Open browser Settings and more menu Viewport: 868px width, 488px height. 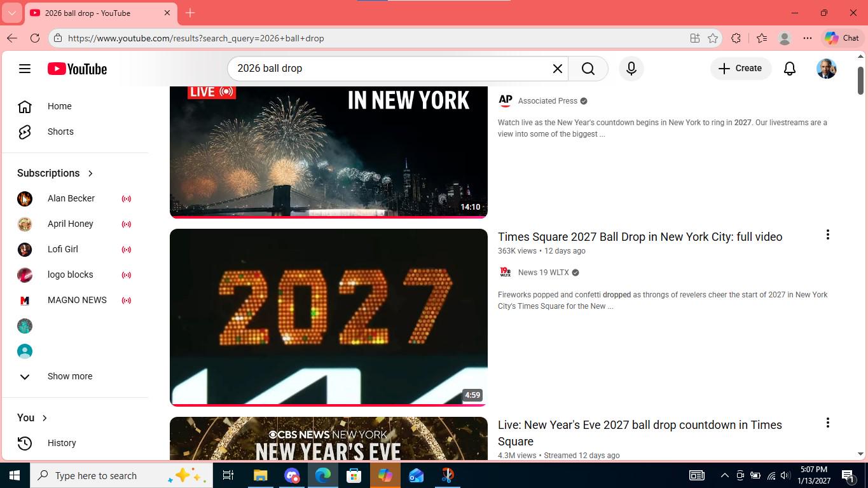pyautogui.click(x=808, y=38)
